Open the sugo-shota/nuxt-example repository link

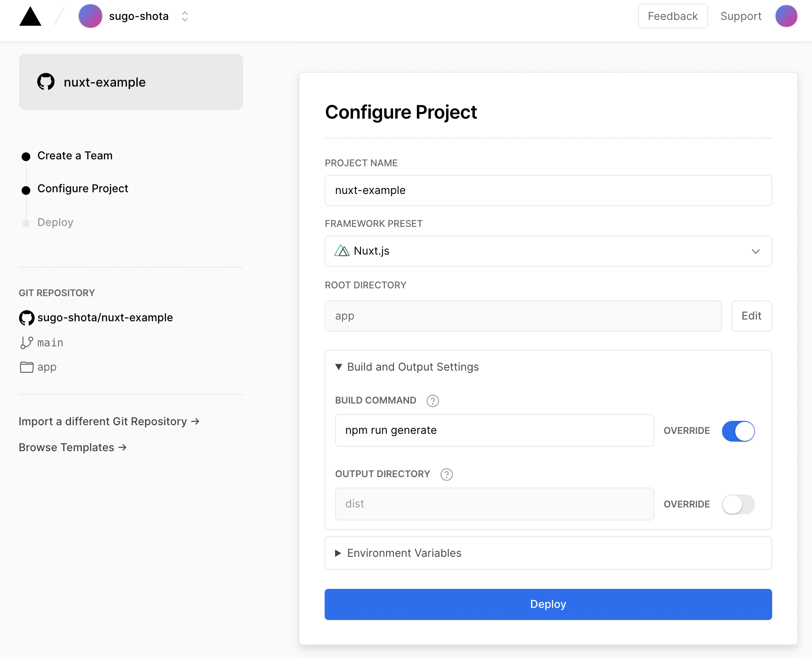tap(105, 318)
